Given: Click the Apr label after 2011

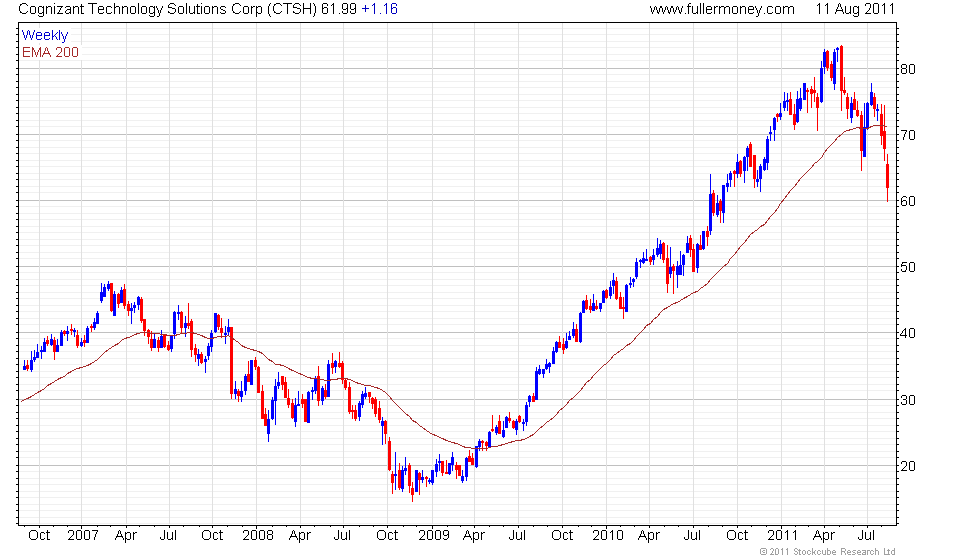Looking at the screenshot, I should 824,536.
